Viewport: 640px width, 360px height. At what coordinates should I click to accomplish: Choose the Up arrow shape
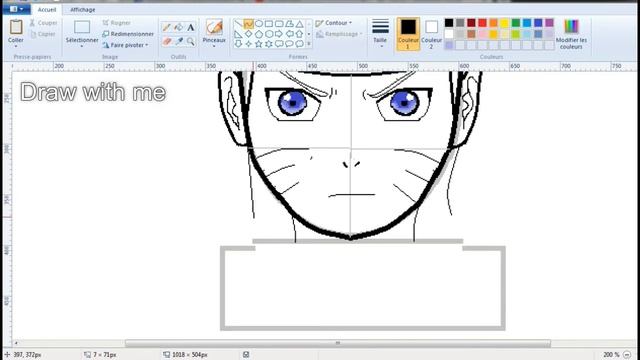click(299, 34)
